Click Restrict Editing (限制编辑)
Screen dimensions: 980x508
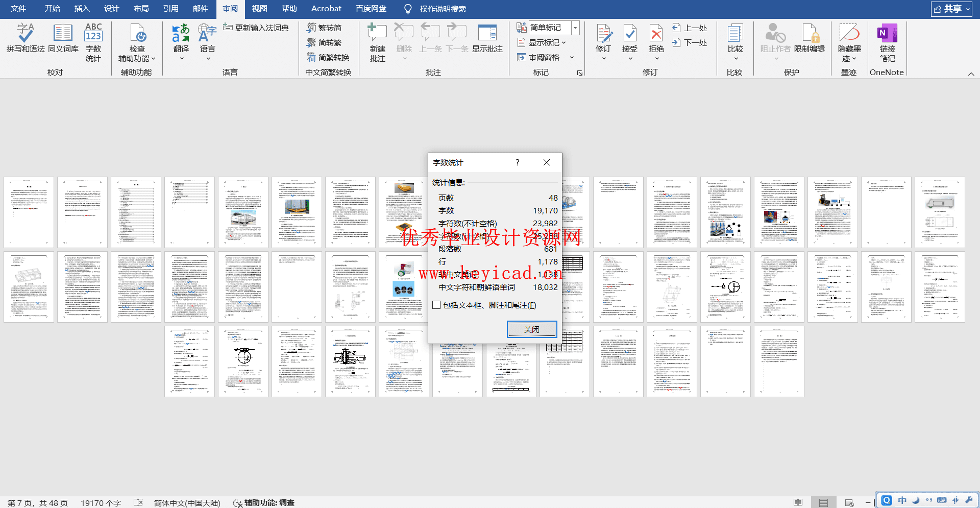point(810,38)
